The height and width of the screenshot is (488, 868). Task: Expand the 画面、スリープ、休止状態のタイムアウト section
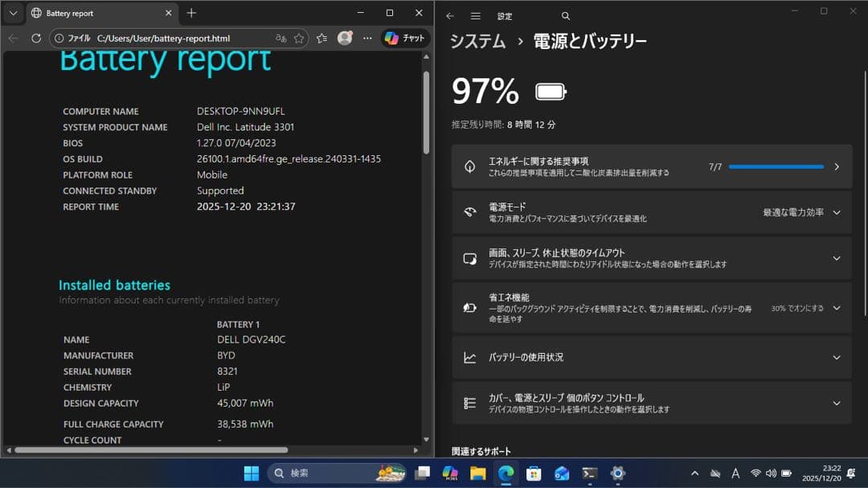click(x=837, y=258)
